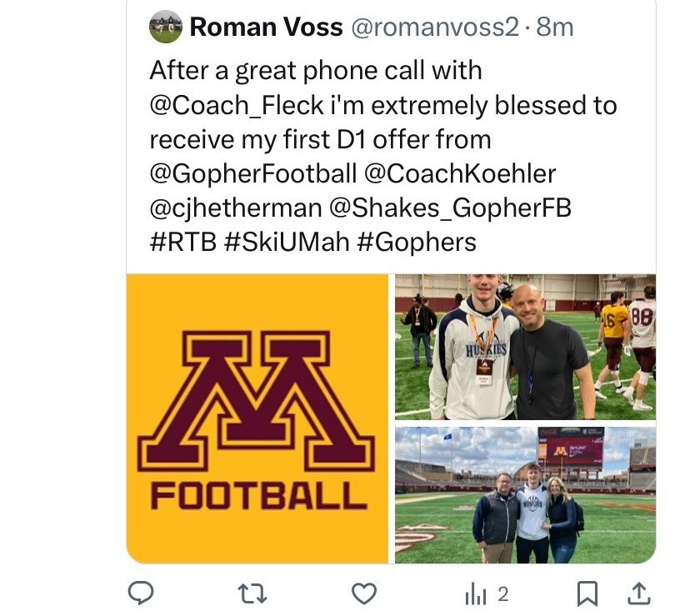The image size is (690, 616).
Task: Open the Minnesota M Football logo image
Action: (257, 418)
